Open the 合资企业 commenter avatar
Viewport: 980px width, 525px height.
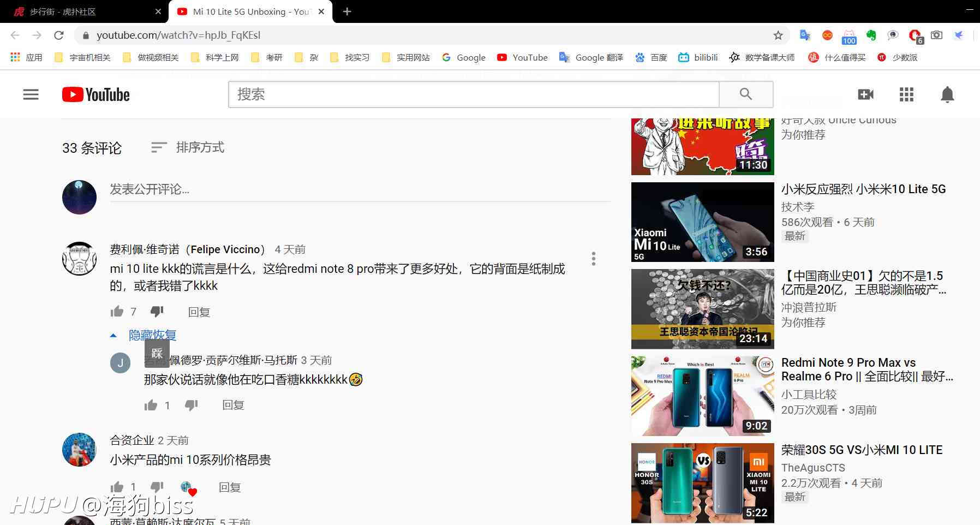point(79,450)
